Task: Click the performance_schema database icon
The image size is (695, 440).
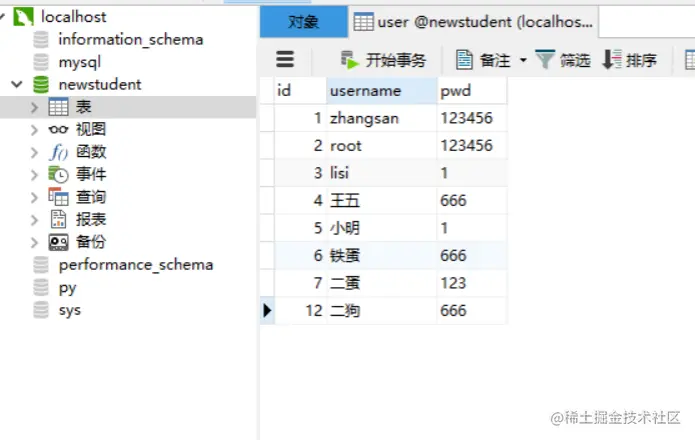Action: pyautogui.click(x=41, y=265)
